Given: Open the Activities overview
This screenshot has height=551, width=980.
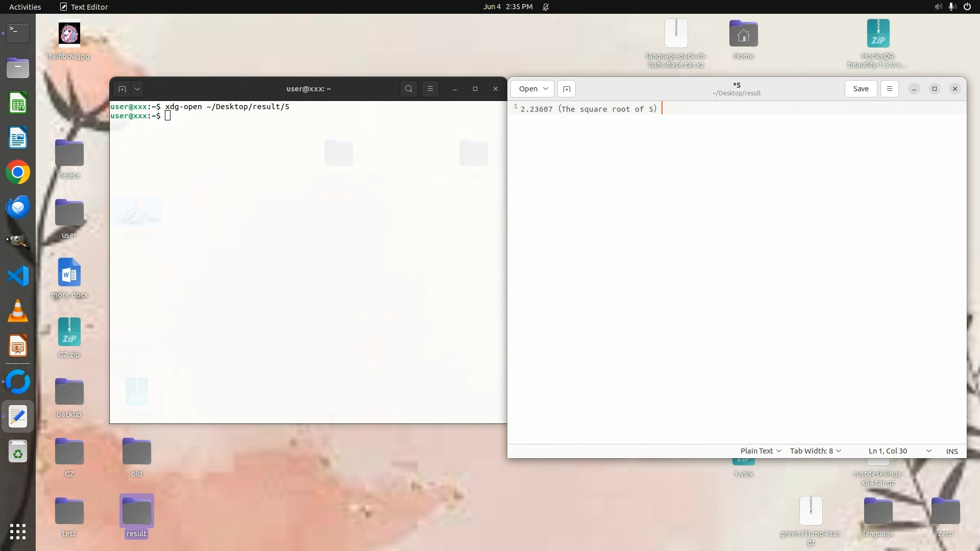Looking at the screenshot, I should pyautogui.click(x=25, y=7).
